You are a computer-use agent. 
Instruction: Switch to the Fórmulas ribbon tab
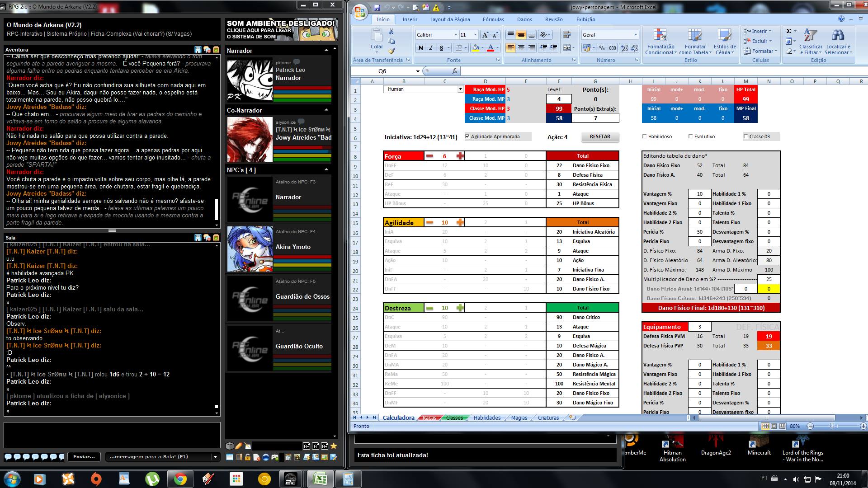pyautogui.click(x=493, y=19)
